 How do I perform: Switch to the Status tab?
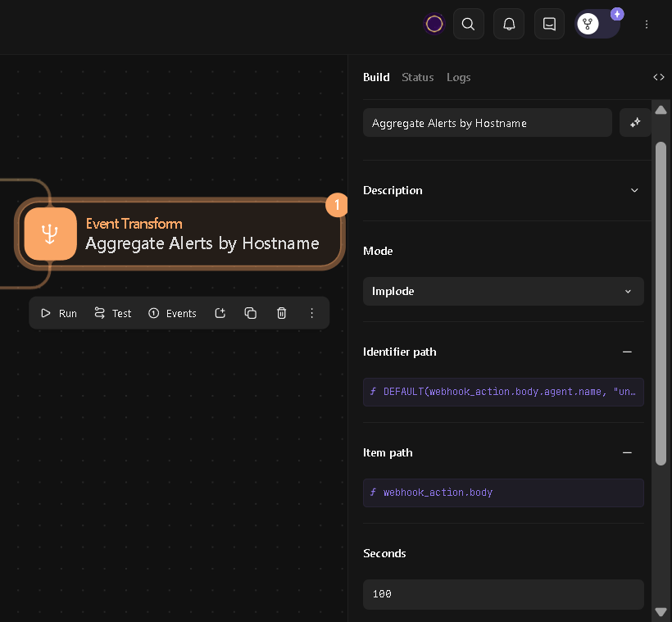point(417,77)
